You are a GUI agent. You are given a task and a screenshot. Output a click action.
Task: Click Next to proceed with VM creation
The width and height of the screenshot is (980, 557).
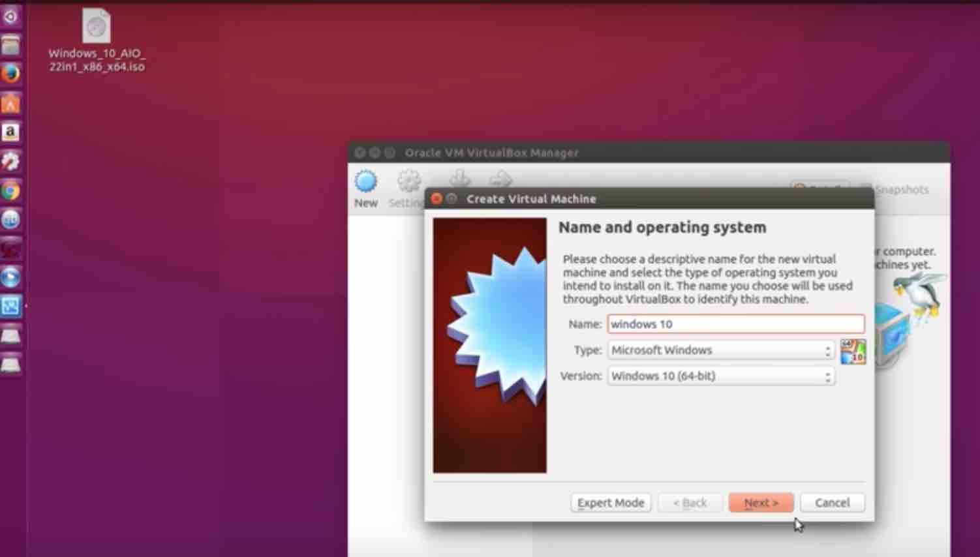click(761, 502)
